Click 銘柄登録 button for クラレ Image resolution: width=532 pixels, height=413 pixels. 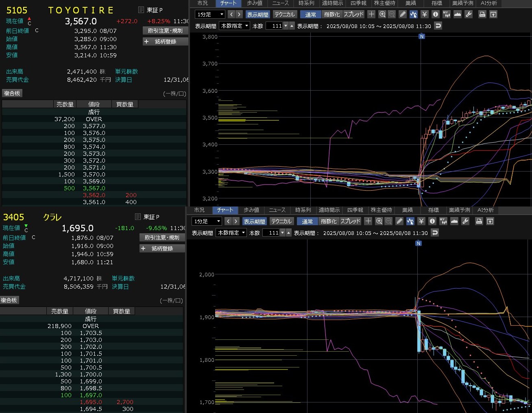pos(162,248)
